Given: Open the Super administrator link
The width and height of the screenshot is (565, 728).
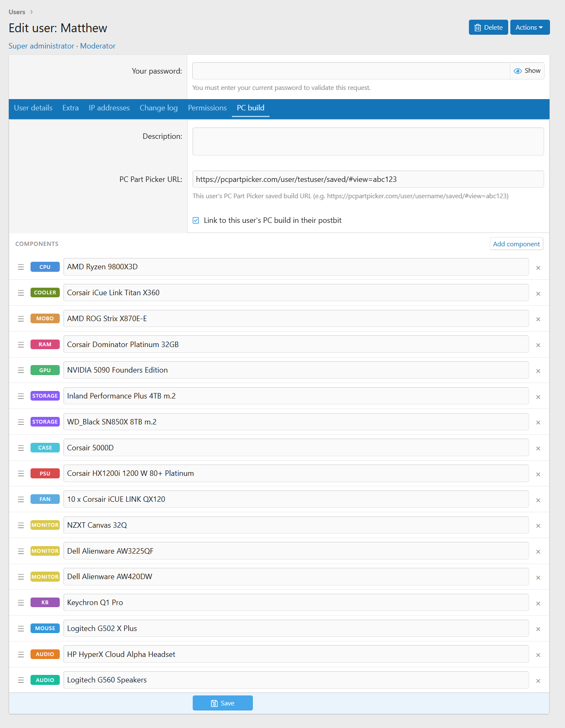Looking at the screenshot, I should [x=41, y=46].
